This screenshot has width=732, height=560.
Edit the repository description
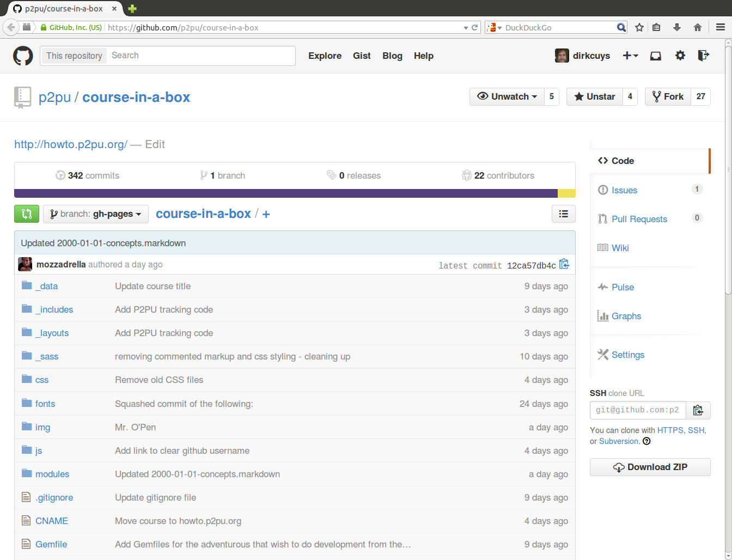click(155, 144)
